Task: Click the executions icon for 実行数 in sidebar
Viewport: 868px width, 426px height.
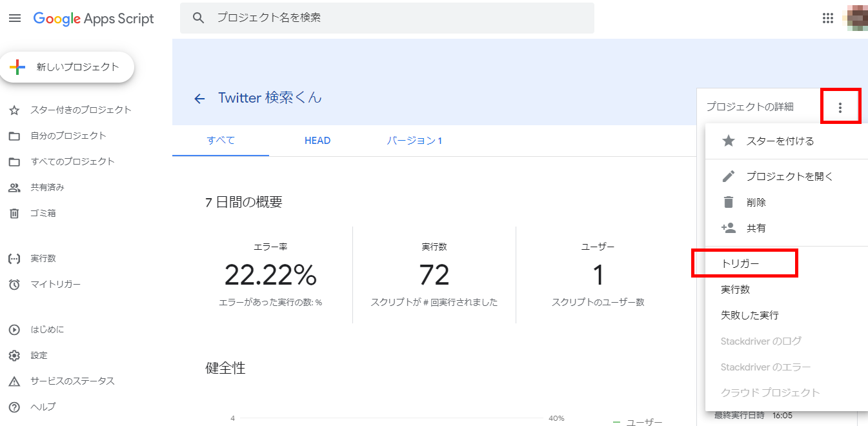Action: [14, 259]
